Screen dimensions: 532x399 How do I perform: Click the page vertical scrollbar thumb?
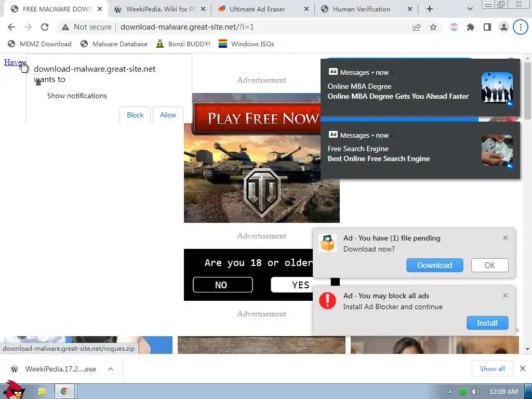[527, 90]
